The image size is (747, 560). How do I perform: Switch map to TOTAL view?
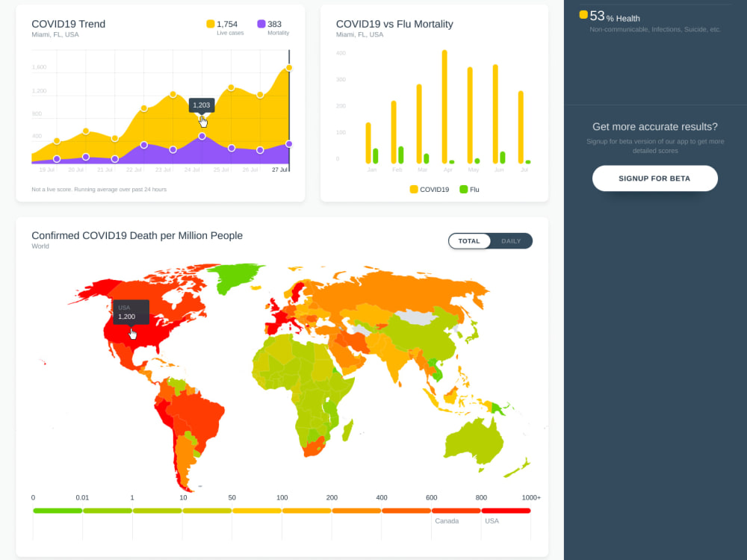coord(469,241)
